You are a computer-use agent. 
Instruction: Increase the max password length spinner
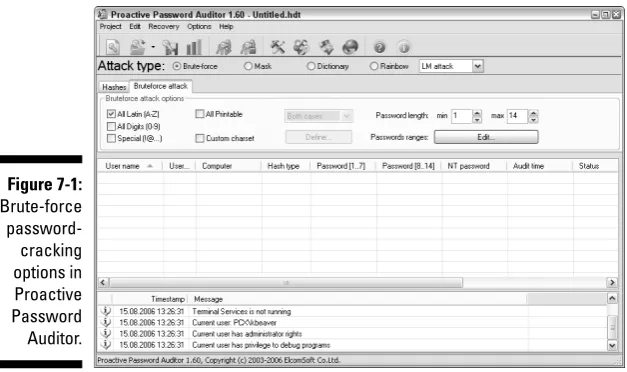click(x=533, y=113)
